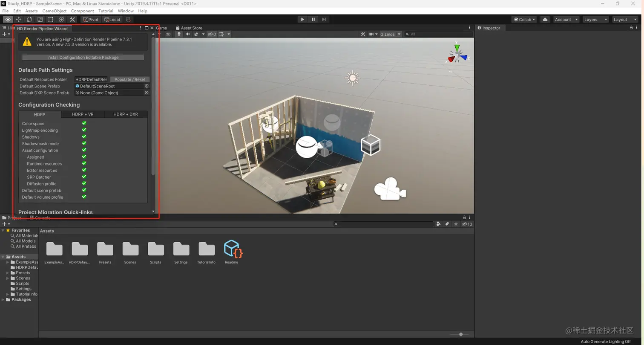Search assets by label in Project panel
This screenshot has height=345, width=644.
[x=447, y=224]
